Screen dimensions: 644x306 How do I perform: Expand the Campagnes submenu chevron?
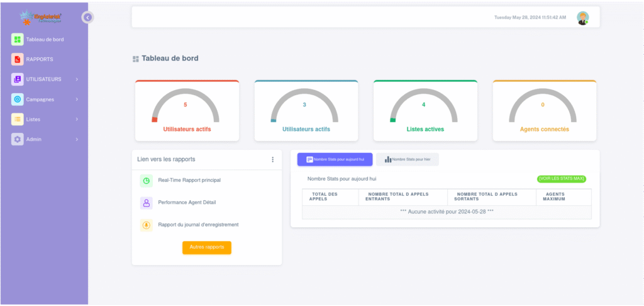pos(77,99)
